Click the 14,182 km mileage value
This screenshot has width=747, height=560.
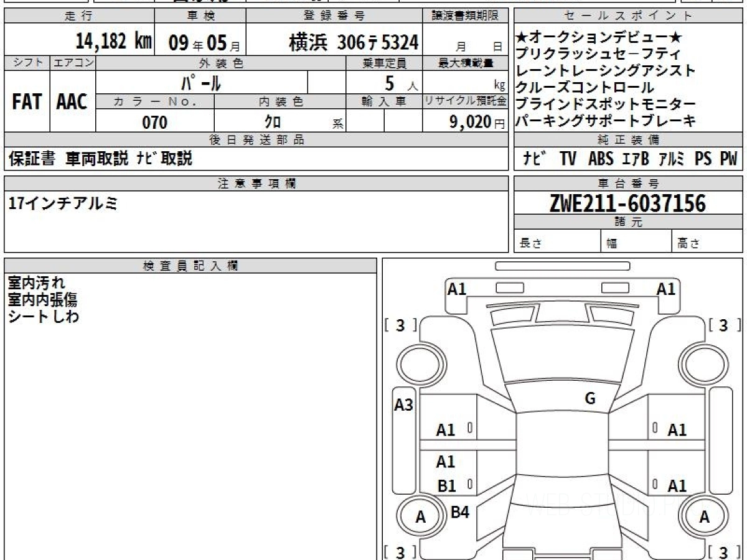click(x=114, y=42)
